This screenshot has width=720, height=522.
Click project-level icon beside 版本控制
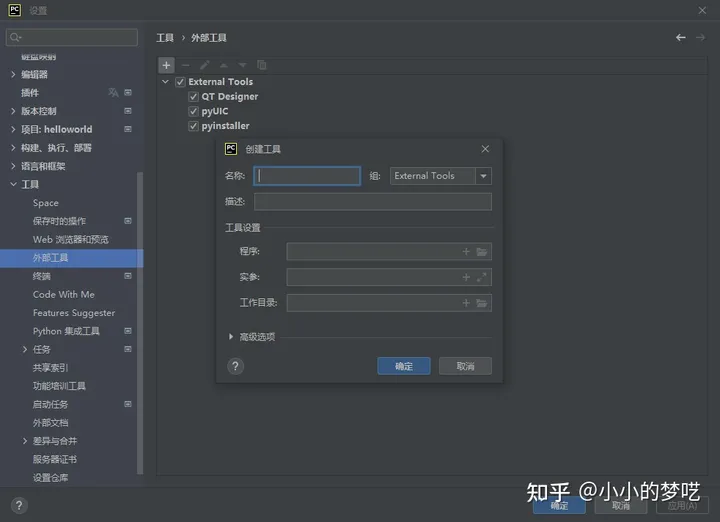pos(128,111)
